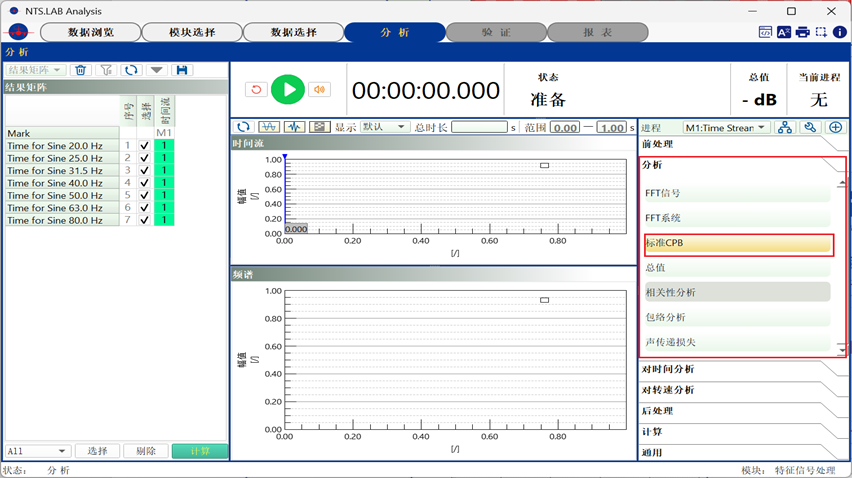The height and width of the screenshot is (478, 852).
Task: Click the blue save disk icon
Action: pyautogui.click(x=181, y=70)
